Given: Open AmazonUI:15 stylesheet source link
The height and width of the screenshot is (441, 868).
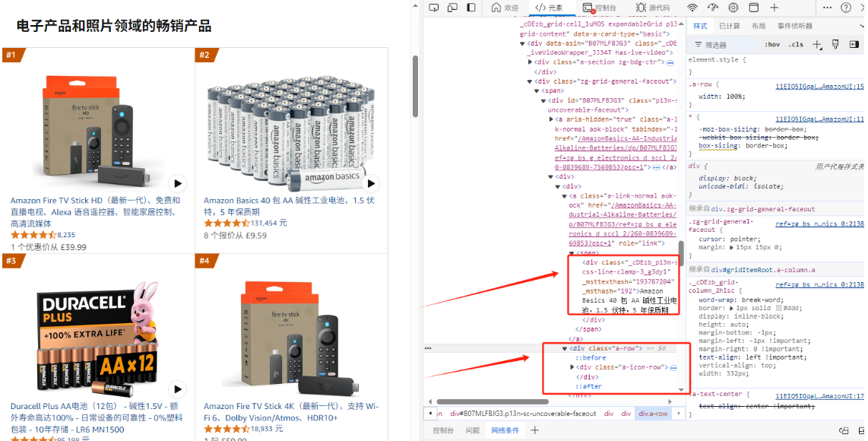Looking at the screenshot, I should [819, 87].
